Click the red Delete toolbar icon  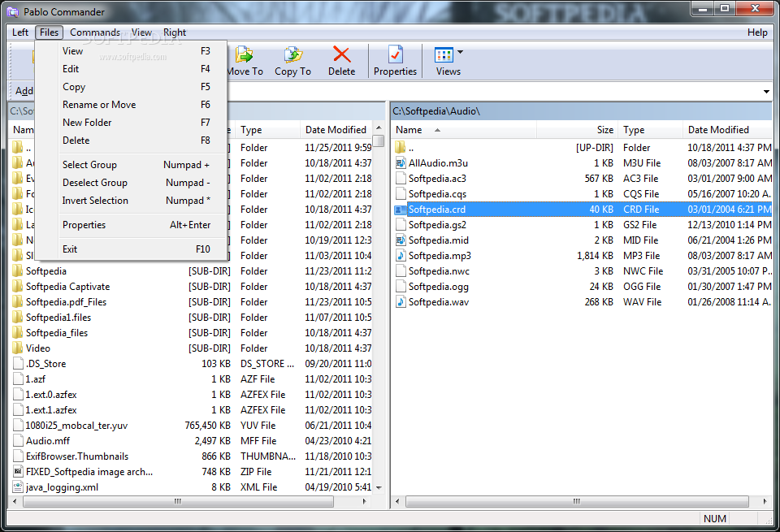[342, 54]
